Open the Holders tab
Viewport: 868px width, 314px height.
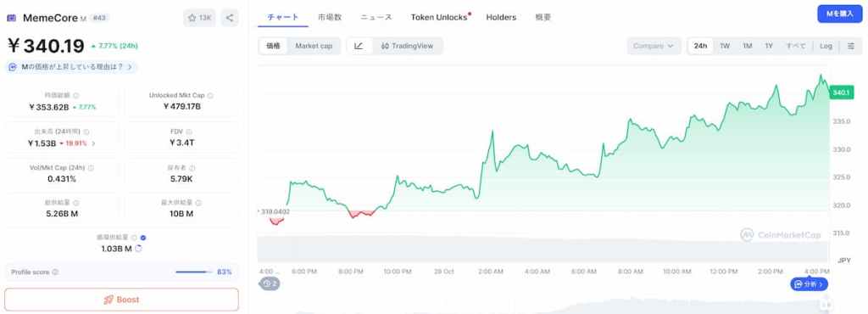501,17
